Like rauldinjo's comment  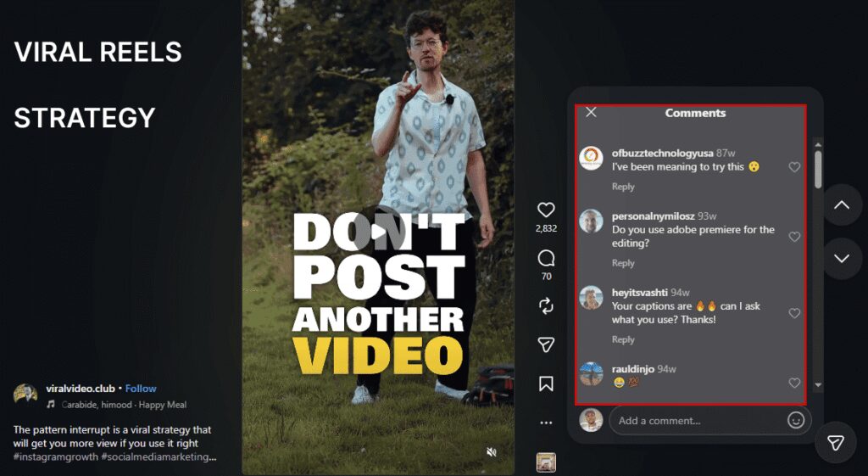click(x=794, y=383)
